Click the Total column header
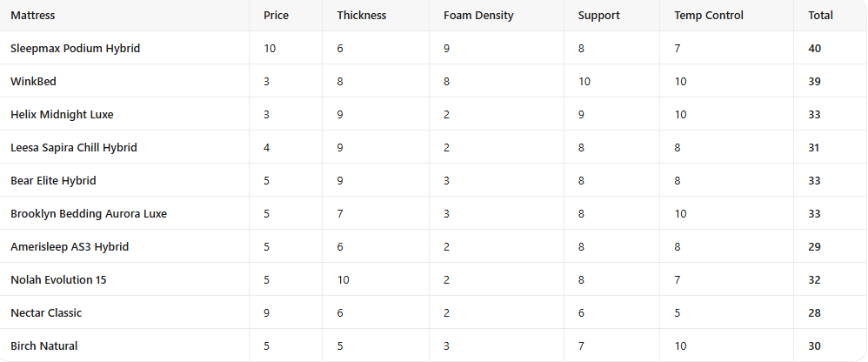This screenshot has height=362, width=868. [x=820, y=16]
